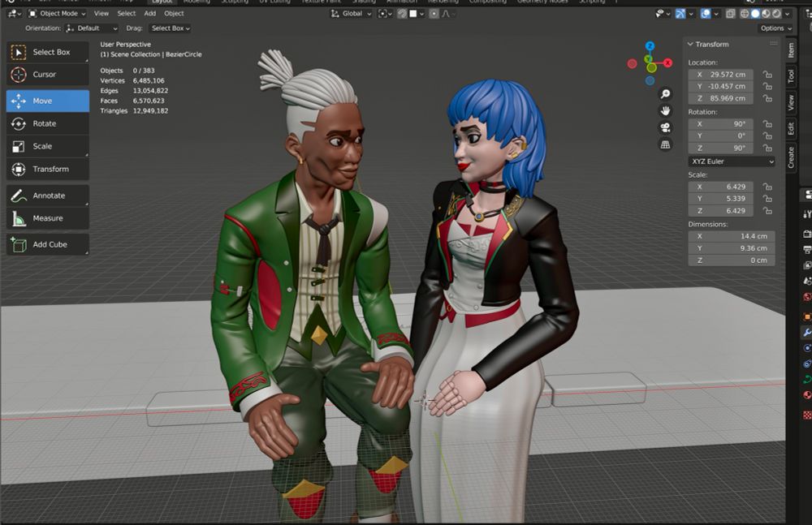This screenshot has width=812, height=525.
Task: Click the viewport zoom magnifier icon
Action: [666, 93]
